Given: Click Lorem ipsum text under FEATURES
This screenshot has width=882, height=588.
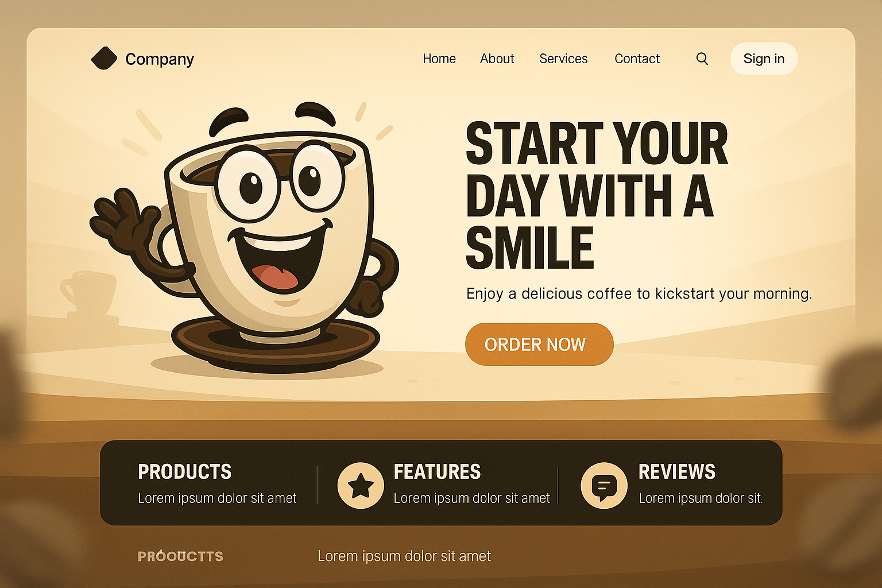Looking at the screenshot, I should 471,498.
